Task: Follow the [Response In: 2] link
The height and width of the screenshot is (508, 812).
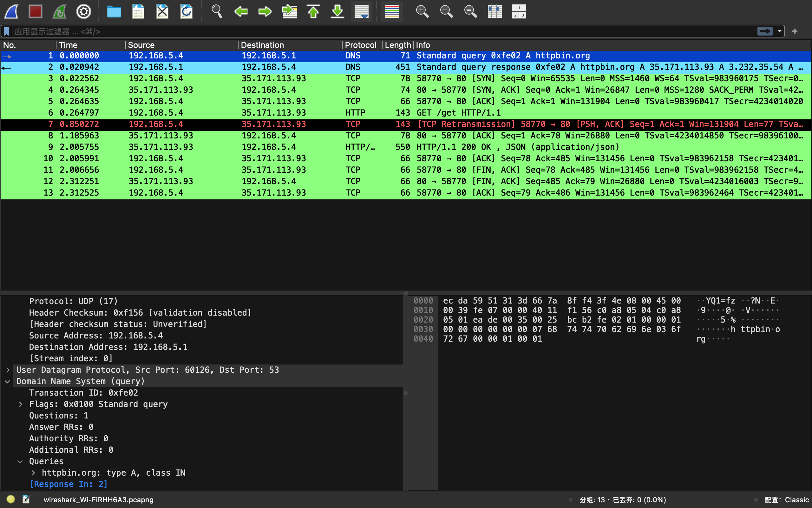Action: point(69,484)
